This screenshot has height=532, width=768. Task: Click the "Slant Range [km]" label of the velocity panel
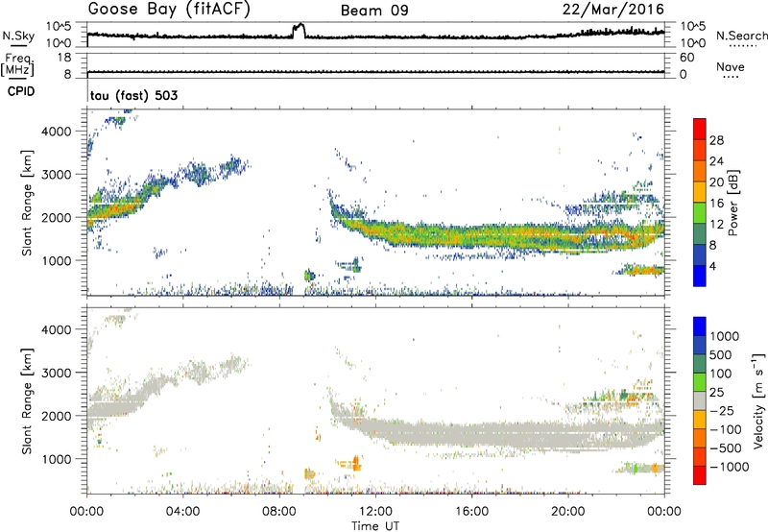pyautogui.click(x=27, y=400)
